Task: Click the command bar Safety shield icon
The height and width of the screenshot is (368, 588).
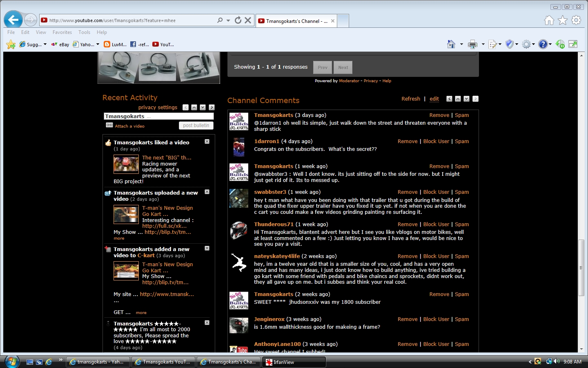Action: [x=510, y=44]
